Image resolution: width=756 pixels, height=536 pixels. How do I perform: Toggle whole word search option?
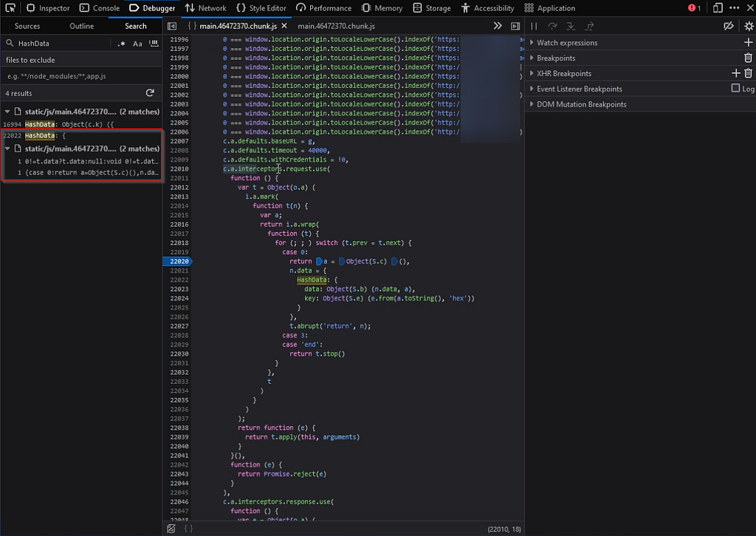[154, 44]
